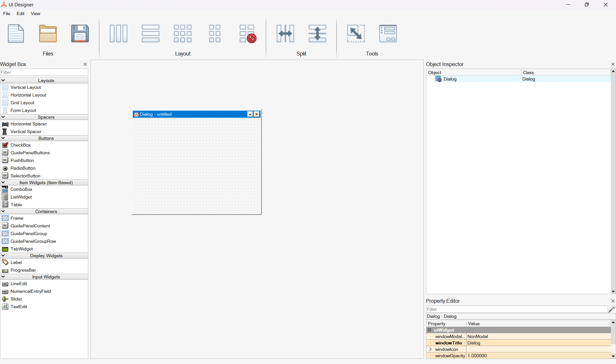Apply vertical layout from the toolbar

tap(150, 33)
